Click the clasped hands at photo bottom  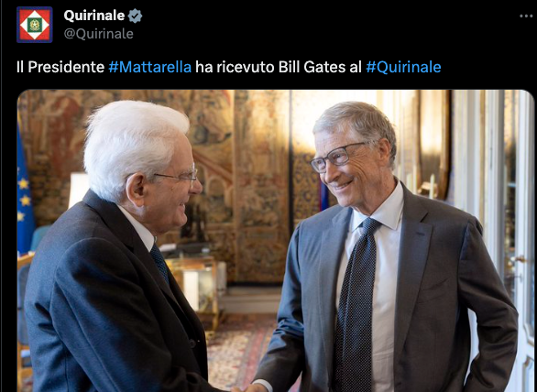point(247,388)
